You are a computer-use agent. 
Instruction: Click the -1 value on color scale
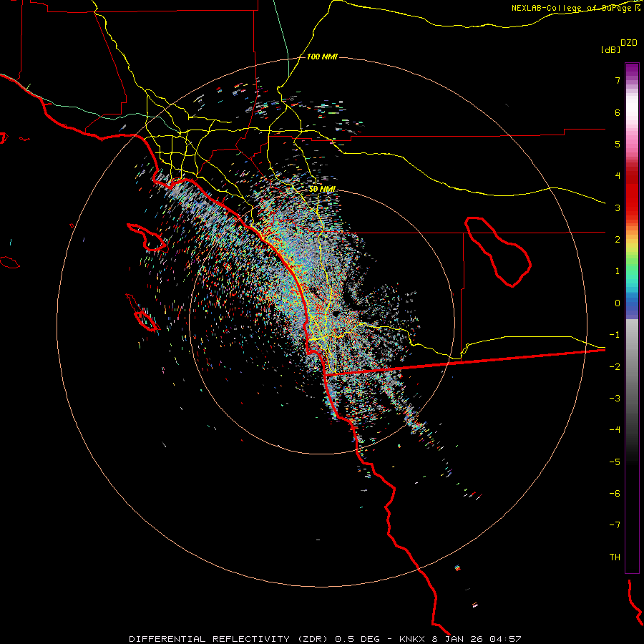tap(615, 335)
